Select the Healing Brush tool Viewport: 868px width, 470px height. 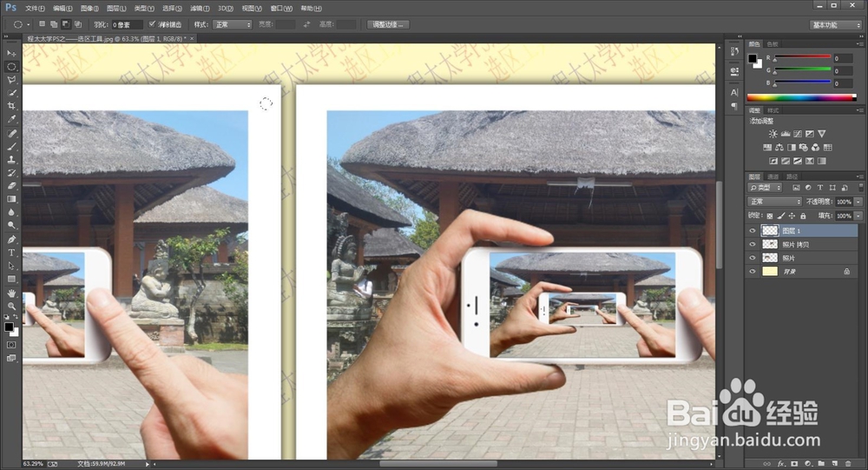pyautogui.click(x=11, y=134)
